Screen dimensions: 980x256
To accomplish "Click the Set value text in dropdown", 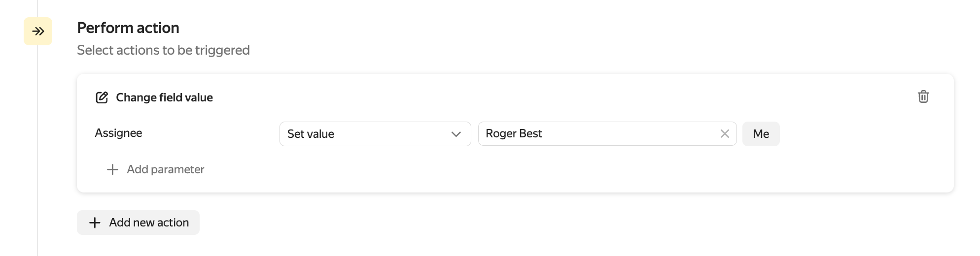I will click(x=311, y=134).
